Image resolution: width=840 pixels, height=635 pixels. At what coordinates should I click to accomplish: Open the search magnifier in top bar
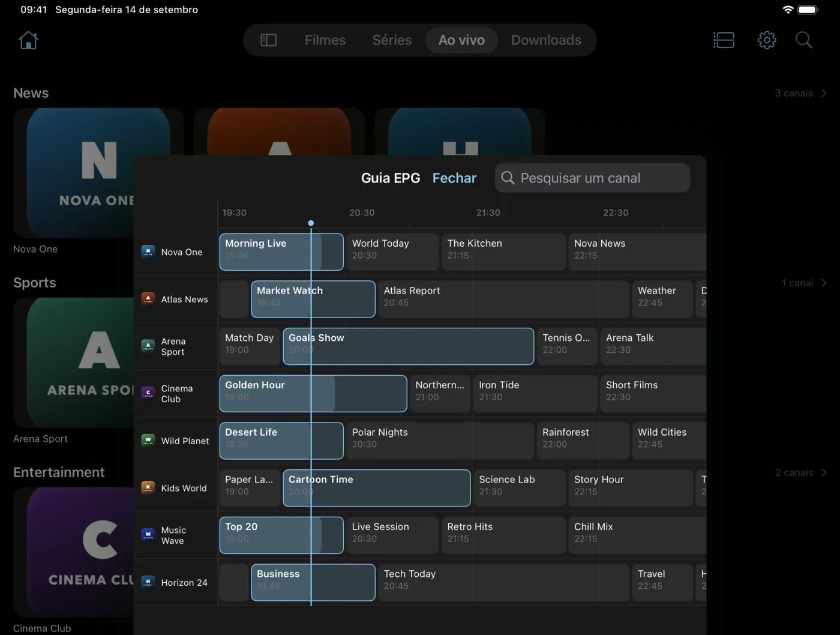pyautogui.click(x=804, y=40)
